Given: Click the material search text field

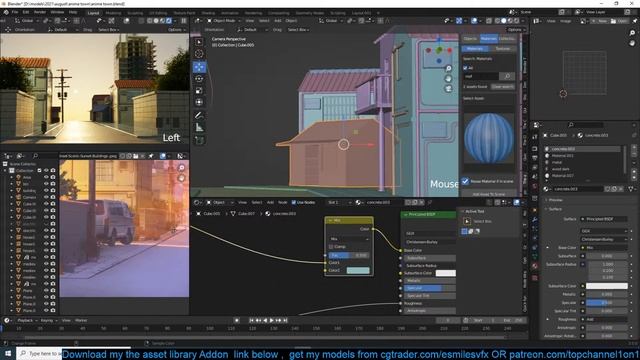Looking at the screenshot, I should point(481,76).
